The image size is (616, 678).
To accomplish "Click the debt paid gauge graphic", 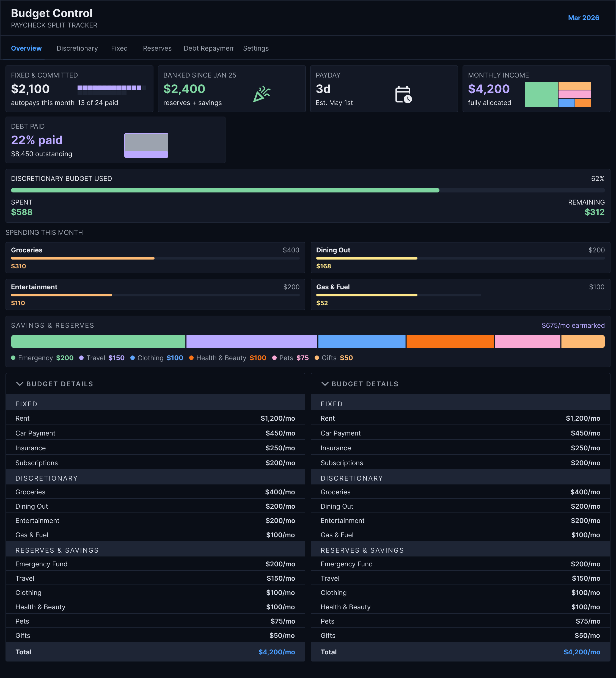I will [146, 145].
